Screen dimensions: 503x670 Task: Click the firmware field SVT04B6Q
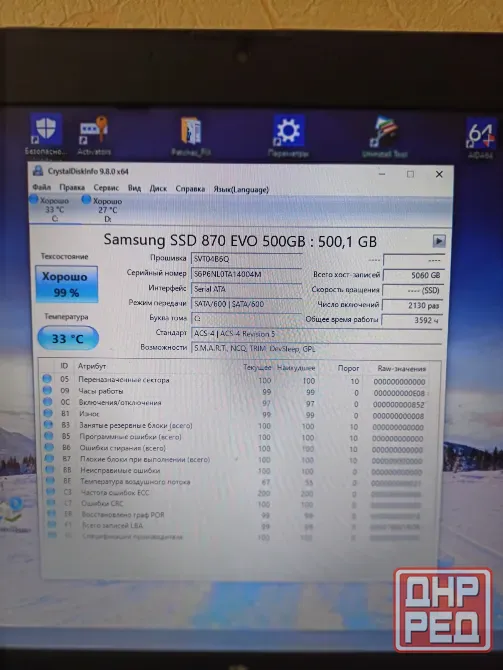[247, 259]
